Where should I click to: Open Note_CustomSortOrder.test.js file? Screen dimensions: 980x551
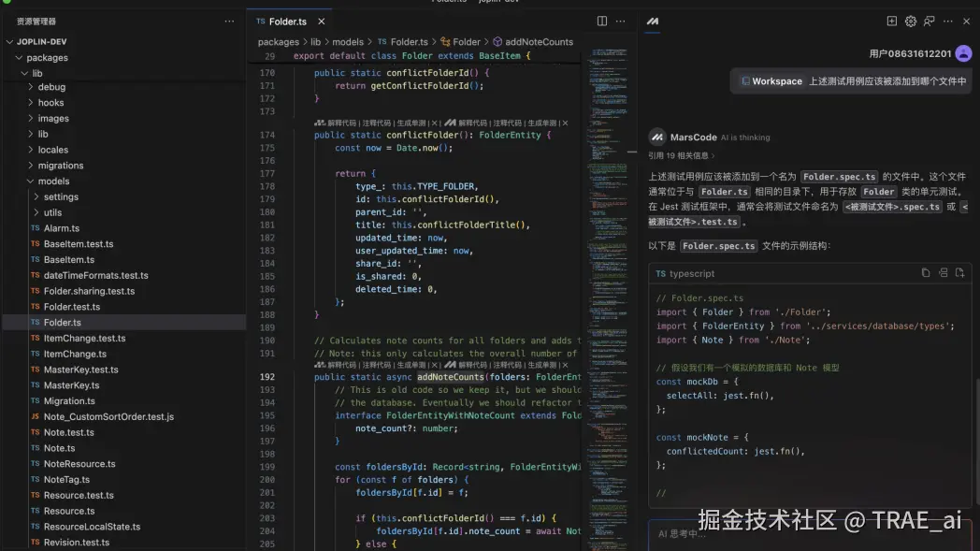click(x=123, y=416)
